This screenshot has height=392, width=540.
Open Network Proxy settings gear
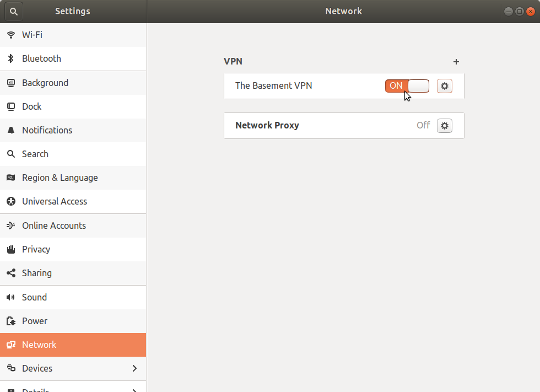tap(444, 125)
